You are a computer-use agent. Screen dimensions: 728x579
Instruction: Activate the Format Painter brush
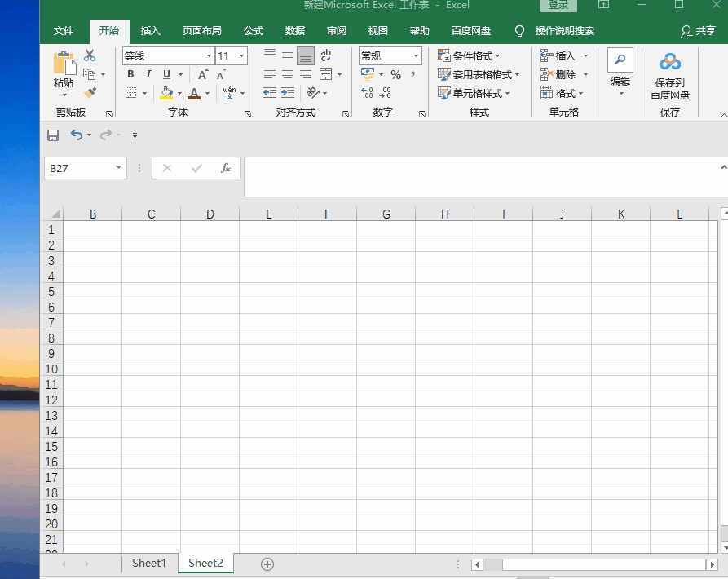click(x=90, y=92)
